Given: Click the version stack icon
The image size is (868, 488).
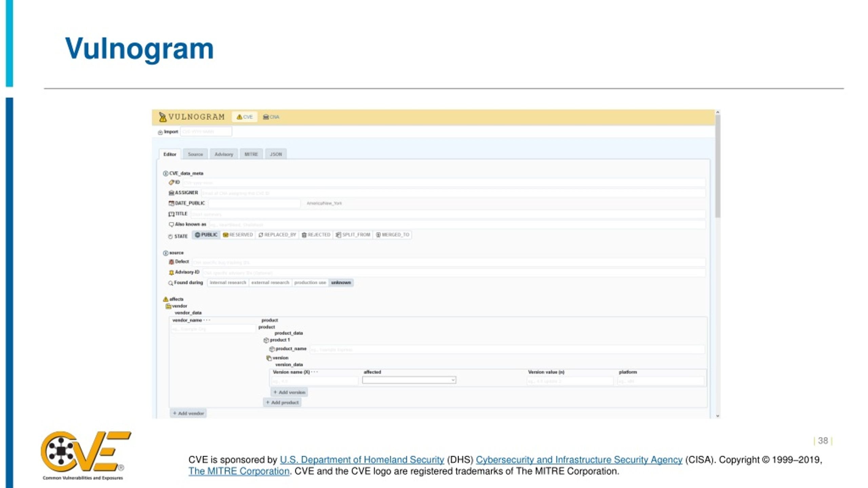Looking at the screenshot, I should 269,358.
